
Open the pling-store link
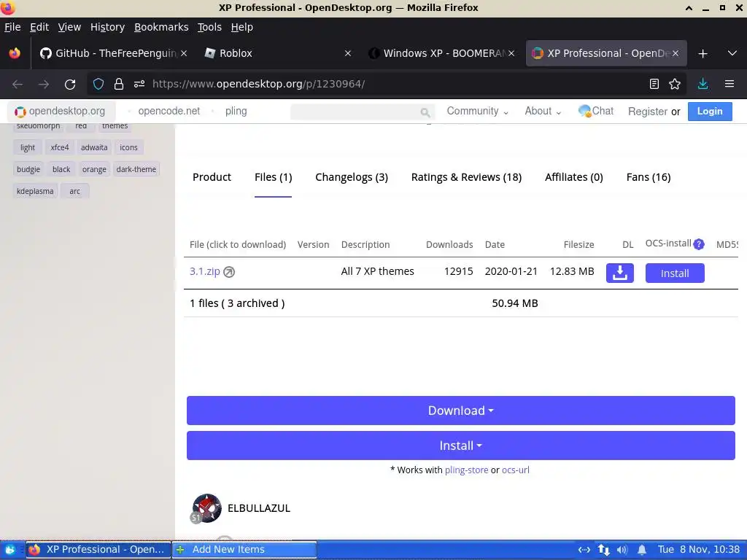pos(466,470)
